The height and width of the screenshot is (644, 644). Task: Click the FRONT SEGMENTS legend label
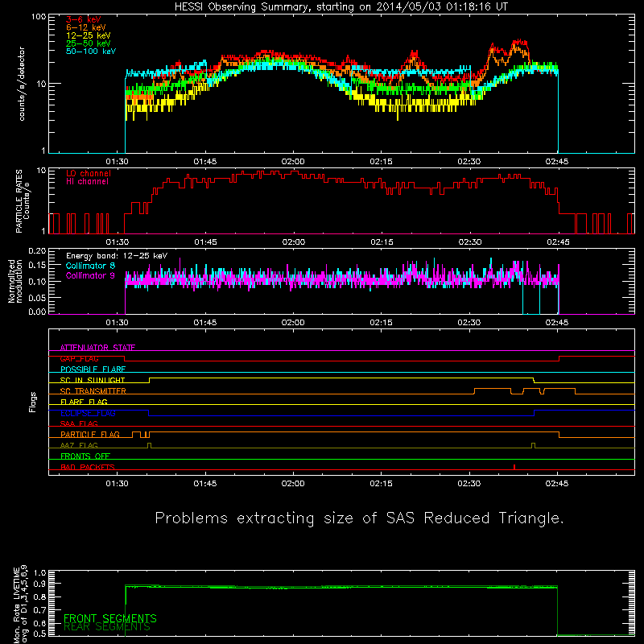110,618
